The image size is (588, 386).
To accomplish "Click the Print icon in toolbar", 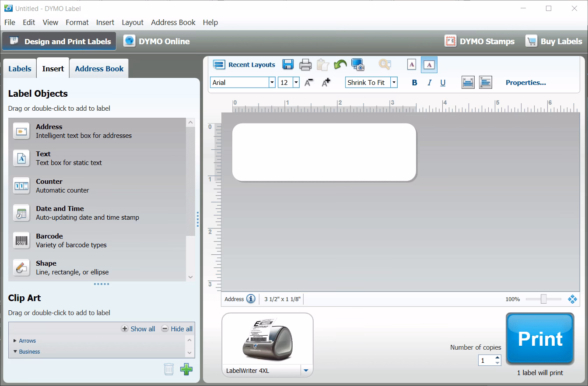I will tap(305, 65).
